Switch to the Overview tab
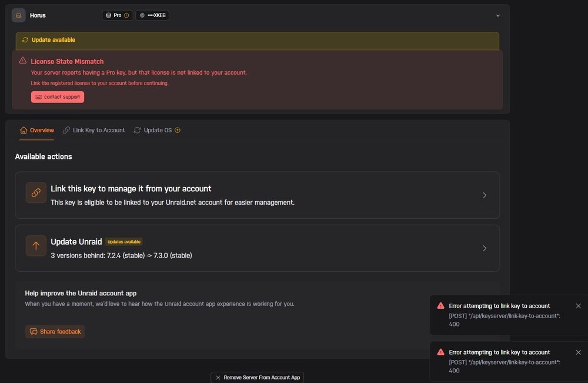 coord(36,130)
